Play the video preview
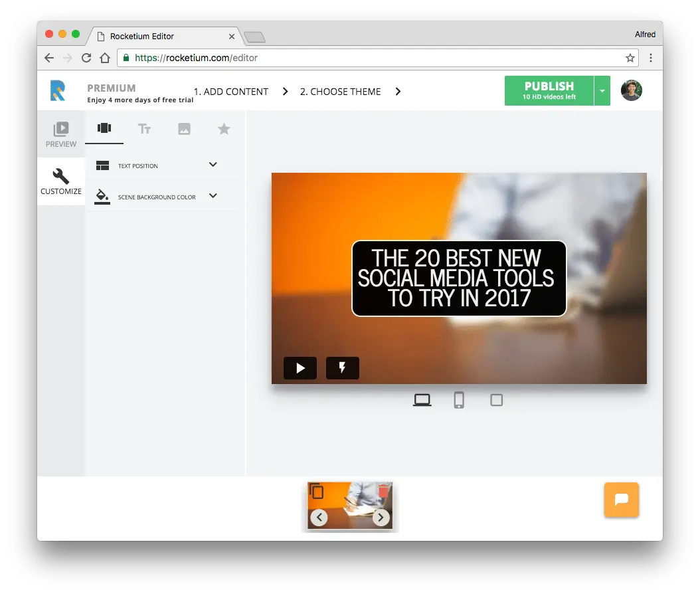 [x=300, y=367]
